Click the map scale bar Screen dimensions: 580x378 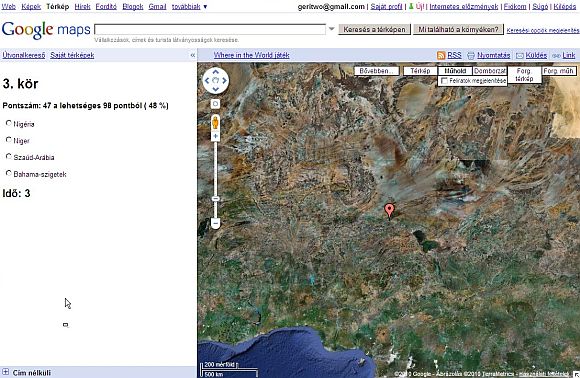229,369
